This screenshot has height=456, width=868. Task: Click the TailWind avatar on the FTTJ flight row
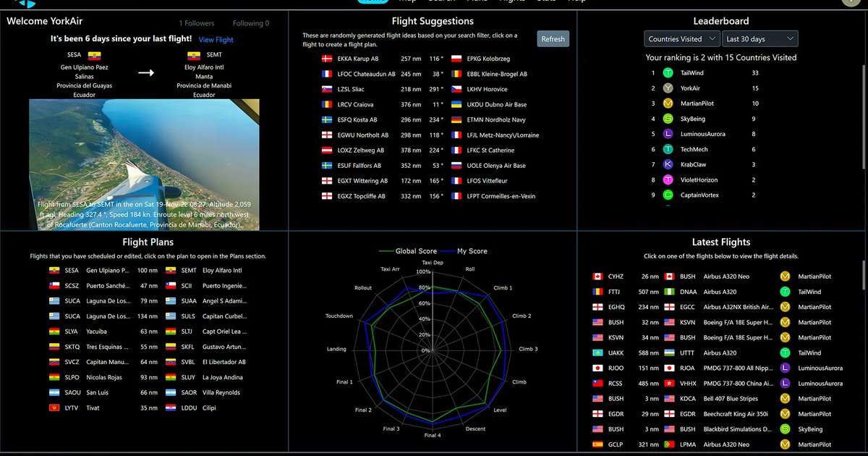click(x=785, y=292)
